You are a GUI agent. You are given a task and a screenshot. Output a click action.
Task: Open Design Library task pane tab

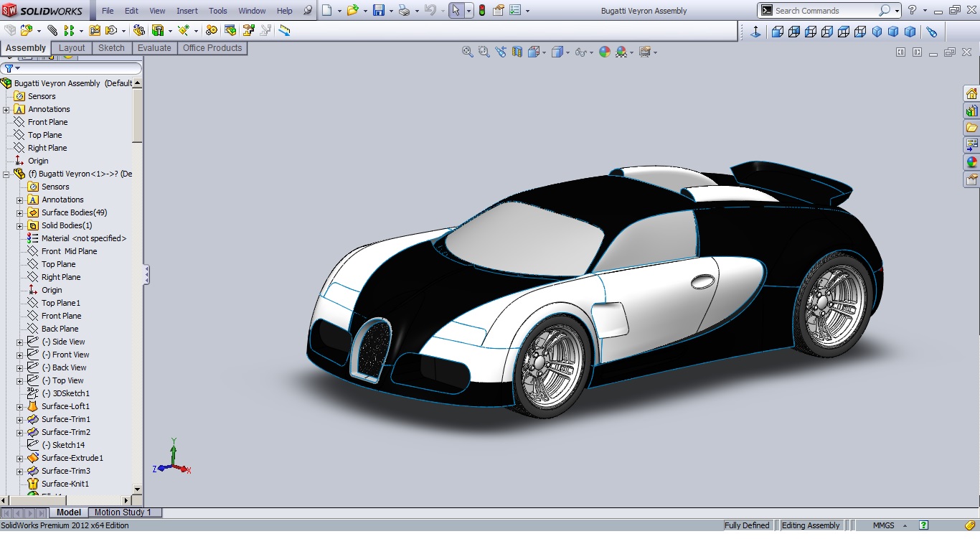[971, 111]
